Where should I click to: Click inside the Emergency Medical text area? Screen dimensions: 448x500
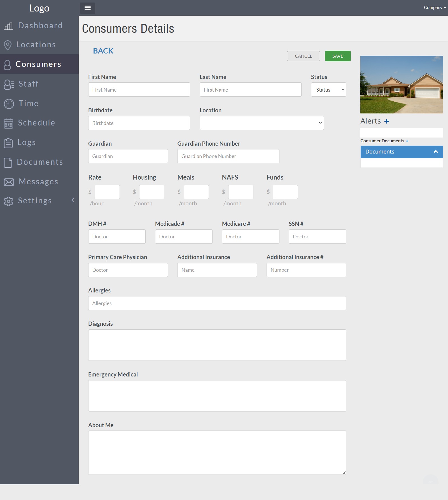pyautogui.click(x=217, y=396)
